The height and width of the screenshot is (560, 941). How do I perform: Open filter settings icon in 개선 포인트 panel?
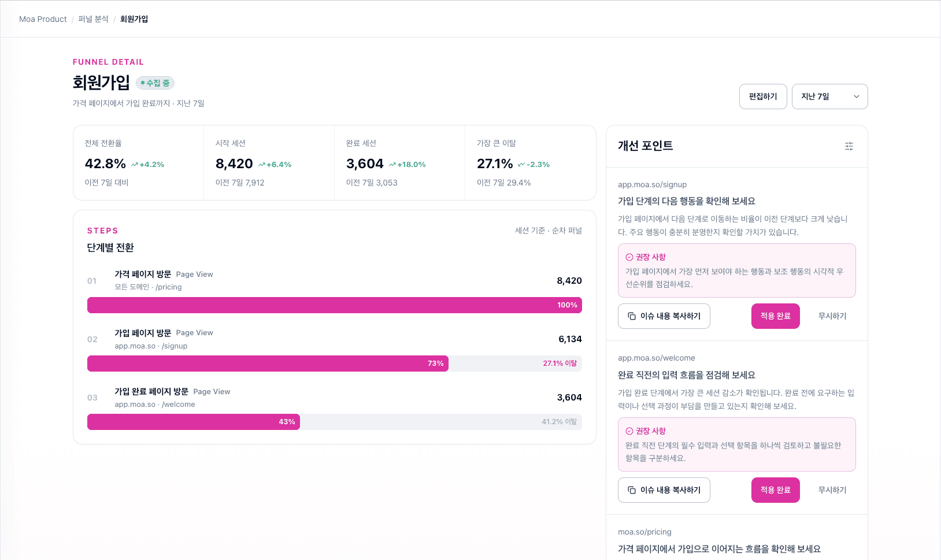(849, 146)
